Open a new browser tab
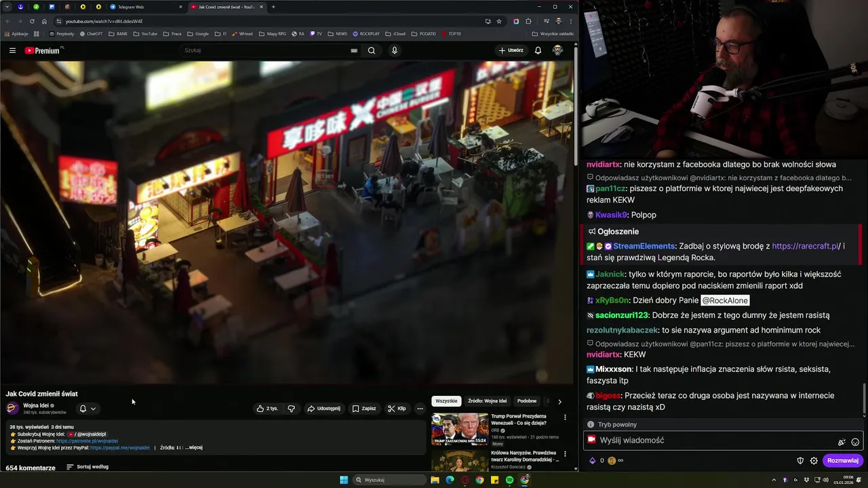This screenshot has height=488, width=868. point(273,7)
